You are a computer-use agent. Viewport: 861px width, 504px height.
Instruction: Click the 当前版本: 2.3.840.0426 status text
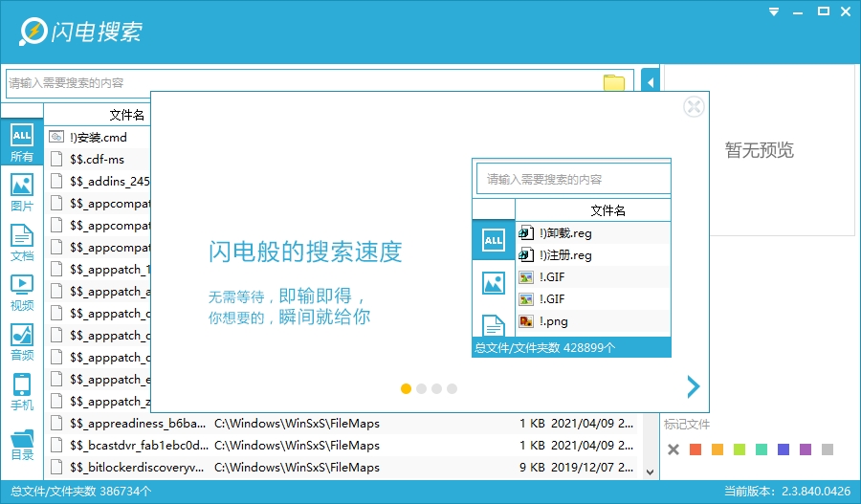[787, 492]
